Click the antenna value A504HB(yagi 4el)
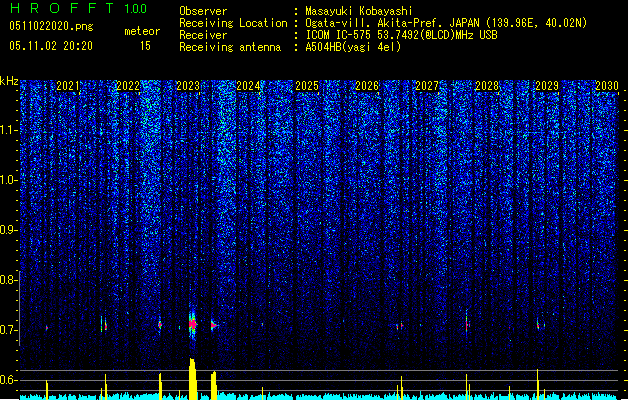This screenshot has height=400, width=629. pos(353,47)
